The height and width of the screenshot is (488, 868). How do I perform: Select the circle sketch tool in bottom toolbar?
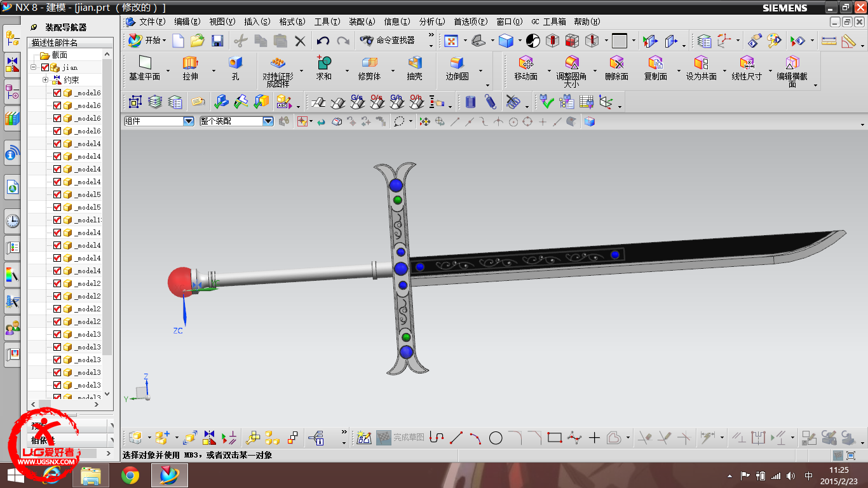[x=496, y=438]
